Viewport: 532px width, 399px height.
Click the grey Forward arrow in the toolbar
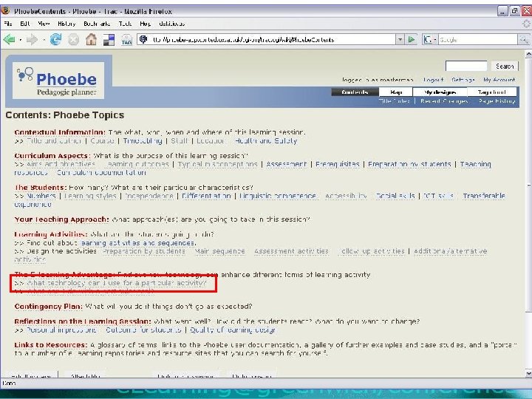tap(33, 40)
